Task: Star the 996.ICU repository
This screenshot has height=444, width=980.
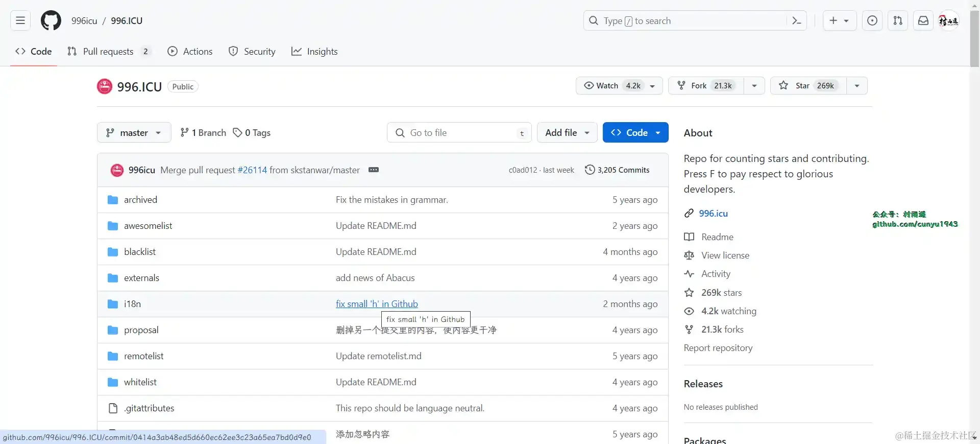Action: pos(808,86)
